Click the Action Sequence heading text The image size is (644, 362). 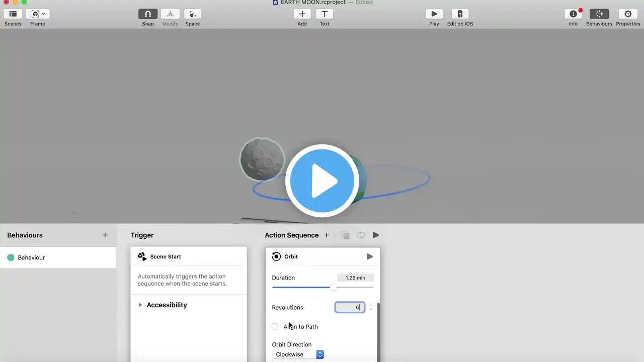pyautogui.click(x=292, y=235)
